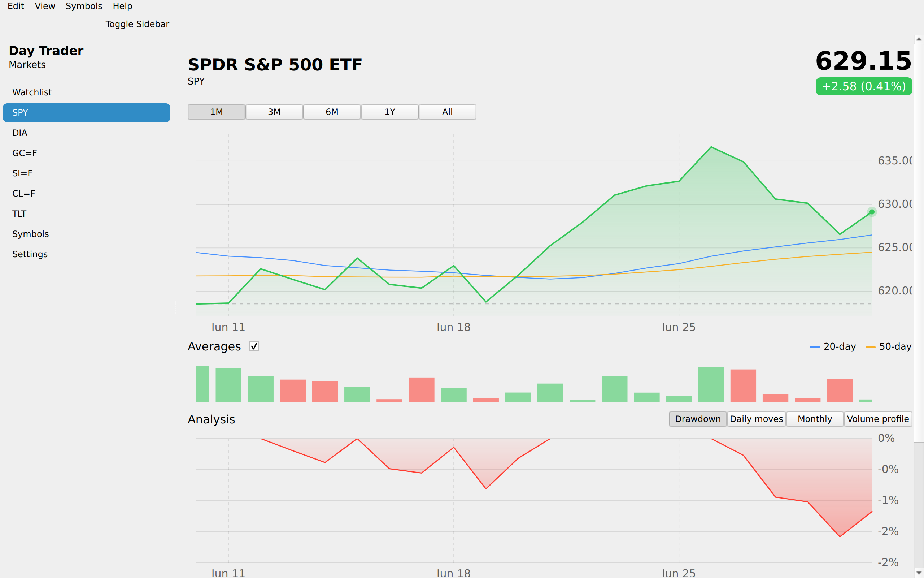Open Settings in the sidebar

point(87,255)
